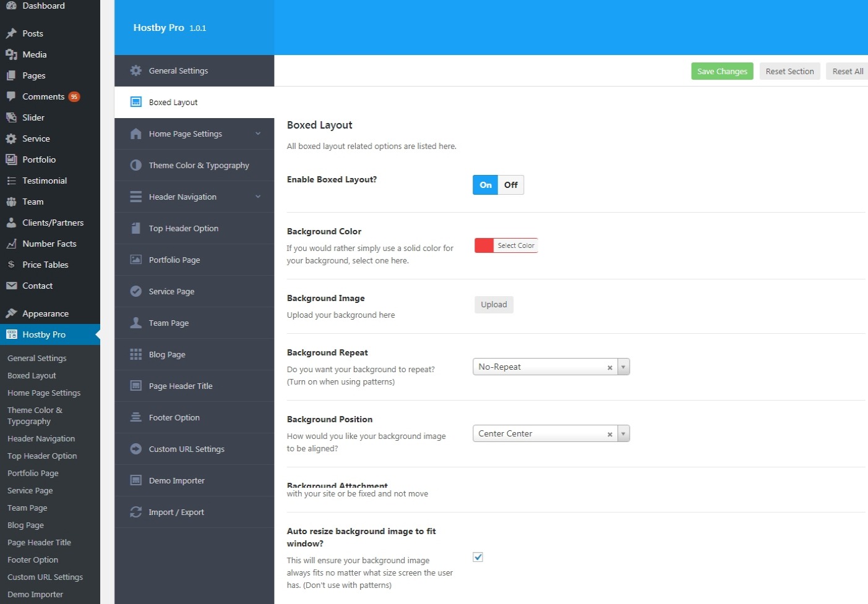Clear the Center Center selection
868x604 pixels.
[x=610, y=434]
